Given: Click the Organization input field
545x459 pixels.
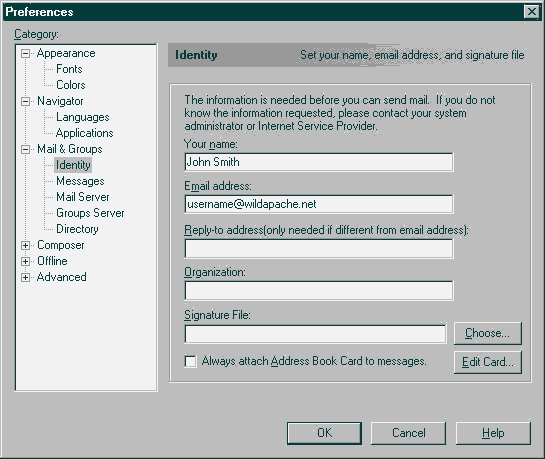Looking at the screenshot, I should pyautogui.click(x=319, y=290).
